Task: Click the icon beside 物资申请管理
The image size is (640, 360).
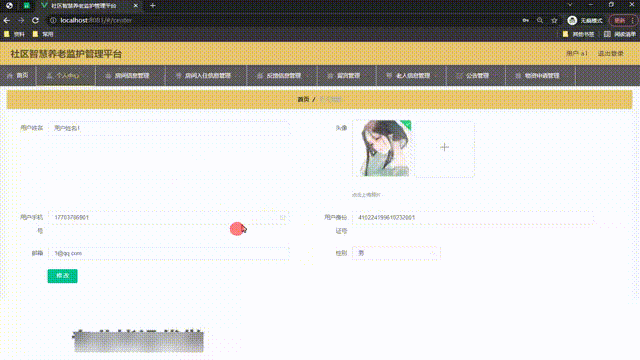Action: click(518, 76)
